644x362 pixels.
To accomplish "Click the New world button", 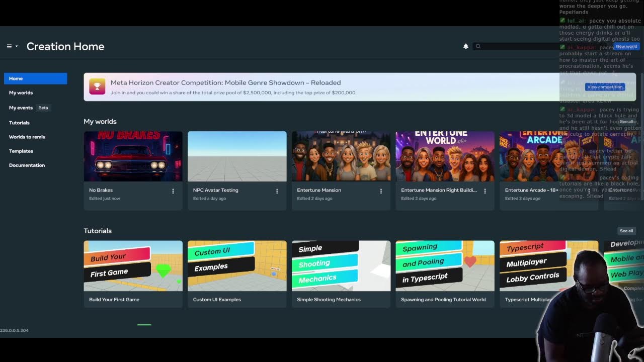I will coord(626,46).
